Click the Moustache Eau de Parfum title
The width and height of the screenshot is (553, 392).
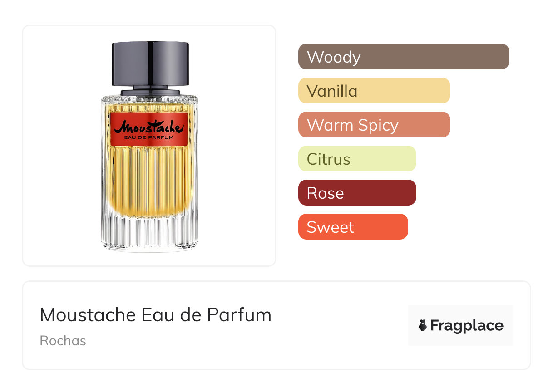[x=156, y=315]
